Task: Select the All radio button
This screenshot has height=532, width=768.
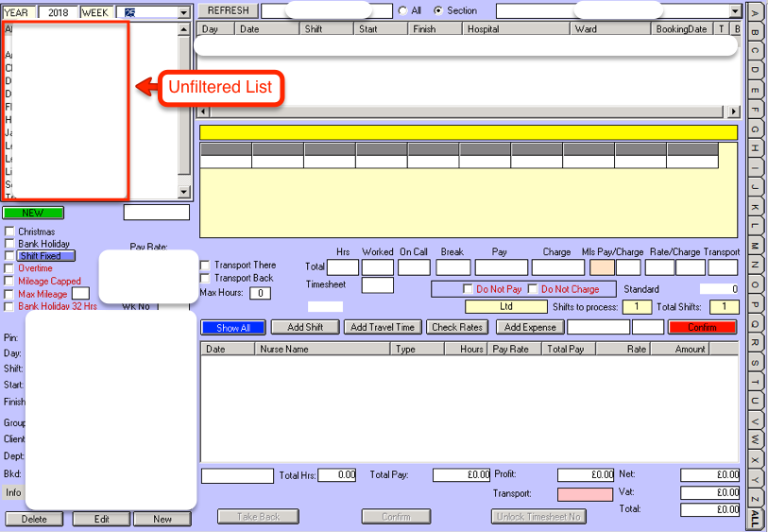Action: point(403,11)
